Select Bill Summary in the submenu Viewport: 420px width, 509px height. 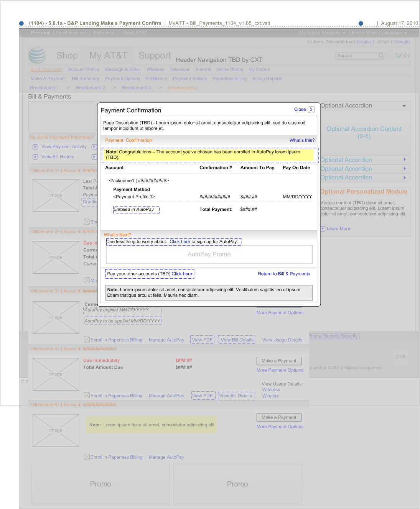pos(86,79)
